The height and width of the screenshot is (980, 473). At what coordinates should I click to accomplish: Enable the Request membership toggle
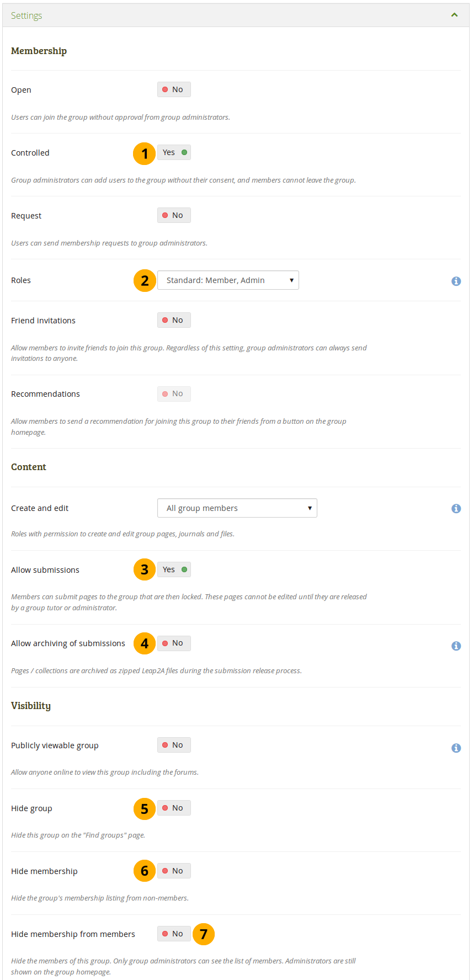[x=174, y=215]
